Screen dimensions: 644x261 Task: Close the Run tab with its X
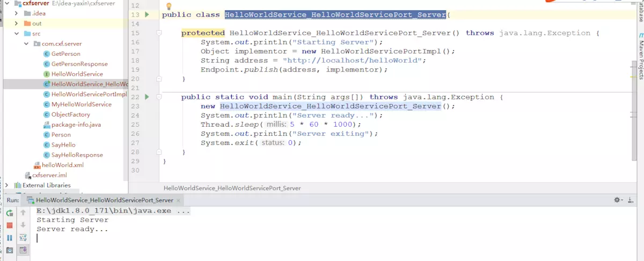click(178, 200)
